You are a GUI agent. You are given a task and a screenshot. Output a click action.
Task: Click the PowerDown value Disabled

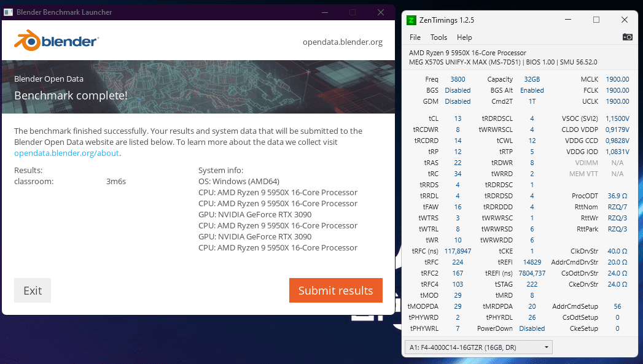pyautogui.click(x=532, y=329)
